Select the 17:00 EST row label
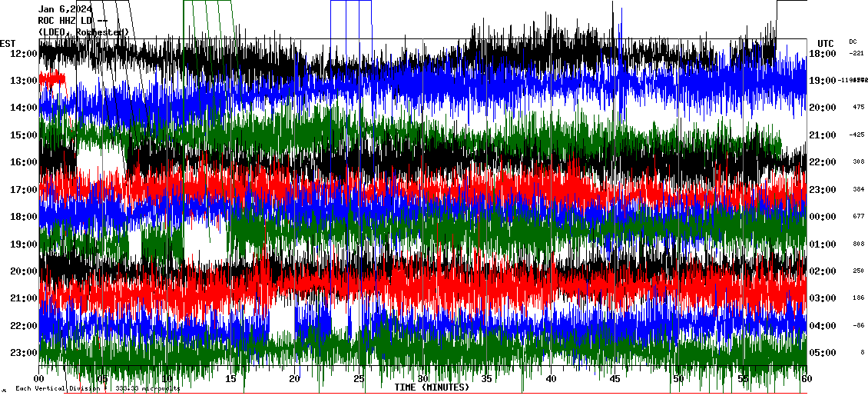 coord(23,190)
